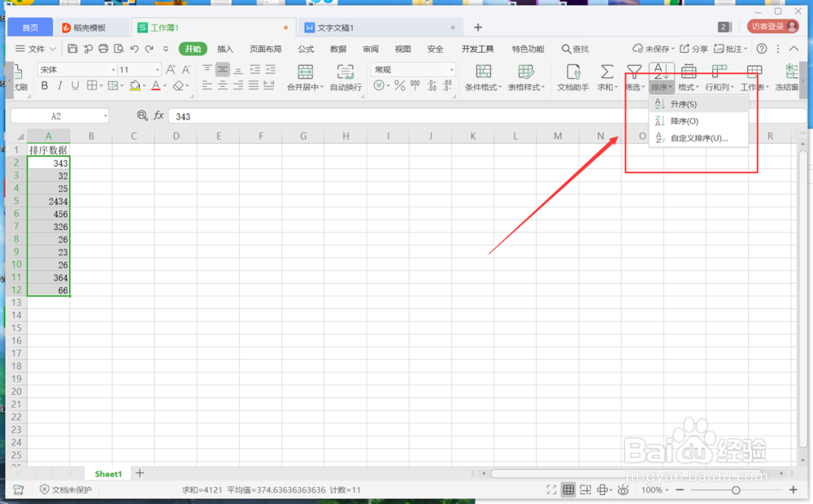This screenshot has height=504, width=813.
Task: Click the 文档未保护 shield icon in status bar
Action: click(x=45, y=489)
